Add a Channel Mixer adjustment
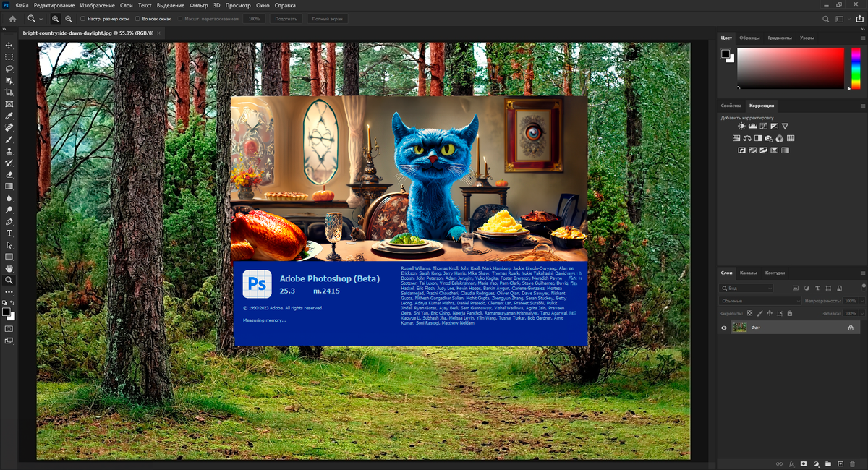This screenshot has width=868, height=470. (x=780, y=138)
